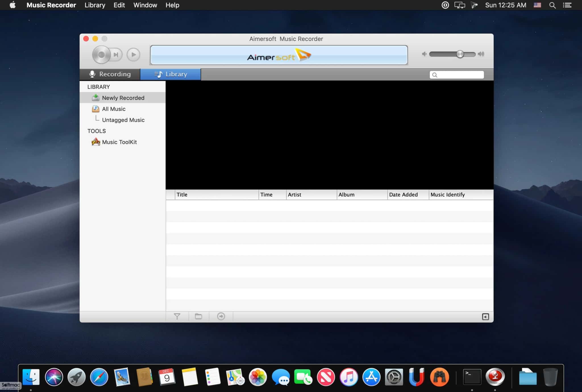
Task: Open the Help menu
Action: click(x=172, y=5)
